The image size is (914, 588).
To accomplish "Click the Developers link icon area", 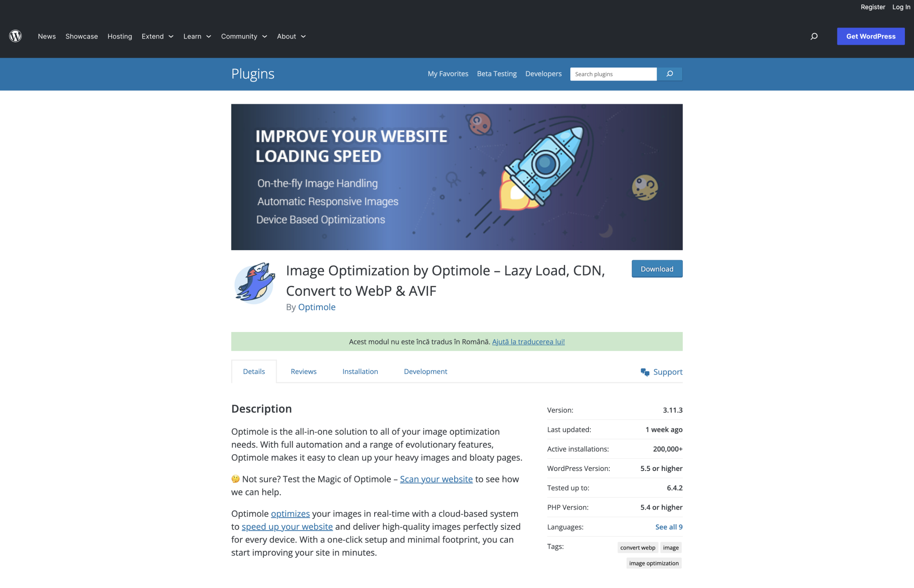I will (x=544, y=74).
